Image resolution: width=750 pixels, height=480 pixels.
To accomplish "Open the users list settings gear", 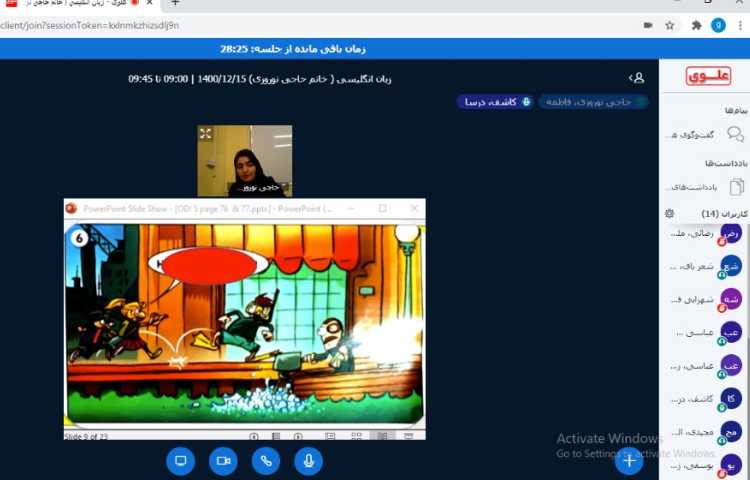I will coord(669,214).
